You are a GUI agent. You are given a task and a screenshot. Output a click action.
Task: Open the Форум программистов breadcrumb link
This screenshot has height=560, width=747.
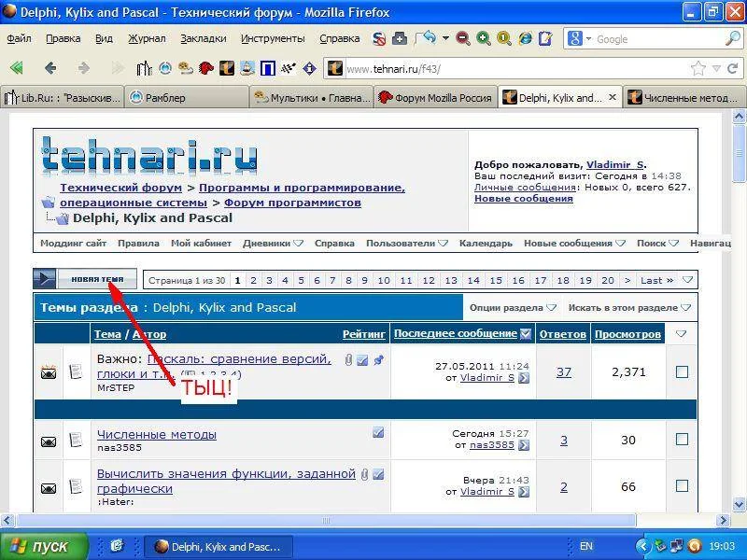(292, 203)
